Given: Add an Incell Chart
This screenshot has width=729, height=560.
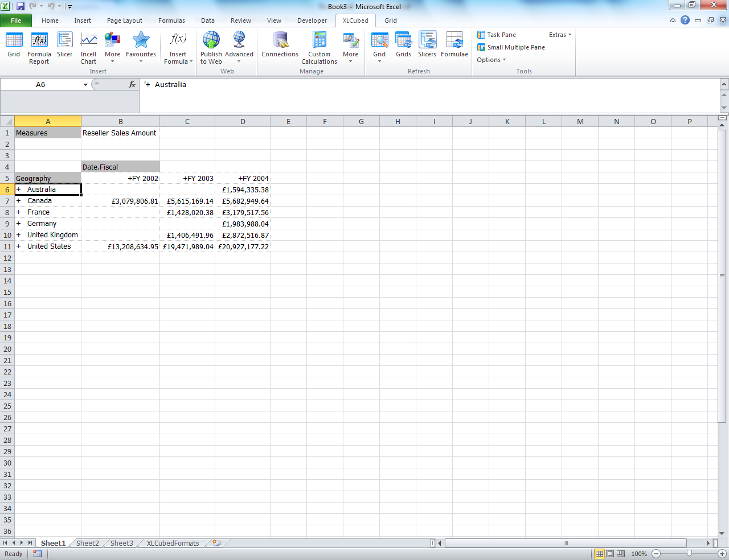Looking at the screenshot, I should (x=88, y=48).
